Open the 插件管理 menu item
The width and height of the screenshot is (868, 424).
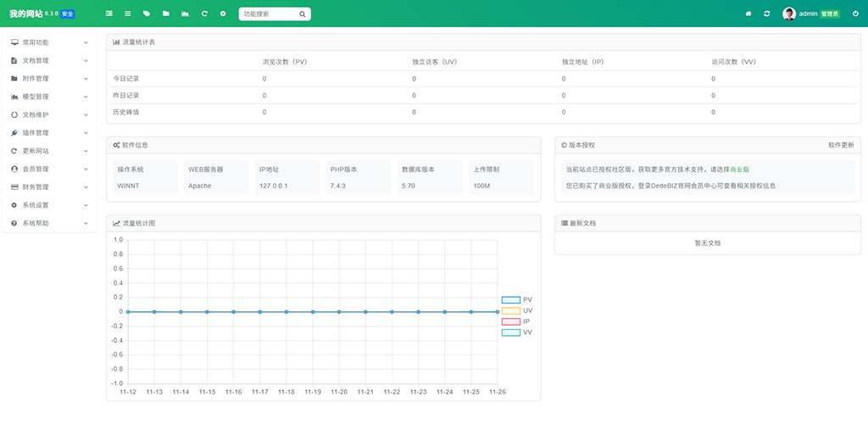(49, 133)
